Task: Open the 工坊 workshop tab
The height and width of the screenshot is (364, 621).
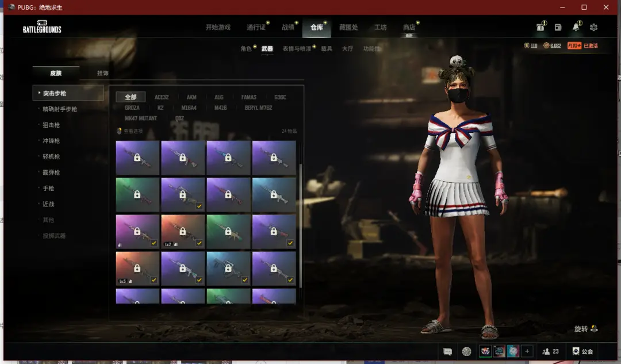Action: pyautogui.click(x=381, y=28)
